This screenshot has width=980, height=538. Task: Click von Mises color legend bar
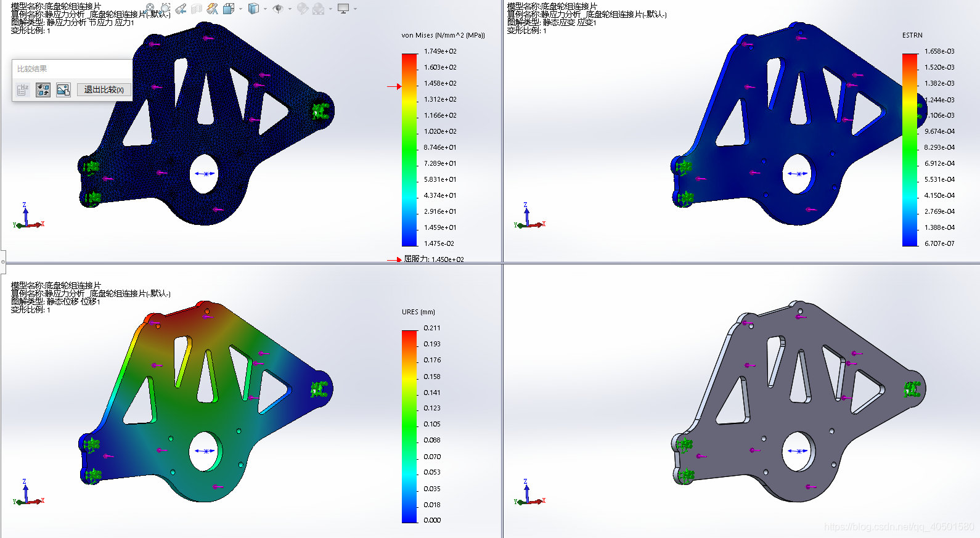[409, 150]
